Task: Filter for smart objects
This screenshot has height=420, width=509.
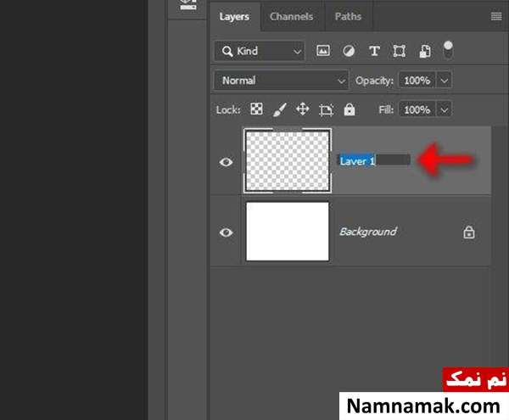Action: [425, 51]
